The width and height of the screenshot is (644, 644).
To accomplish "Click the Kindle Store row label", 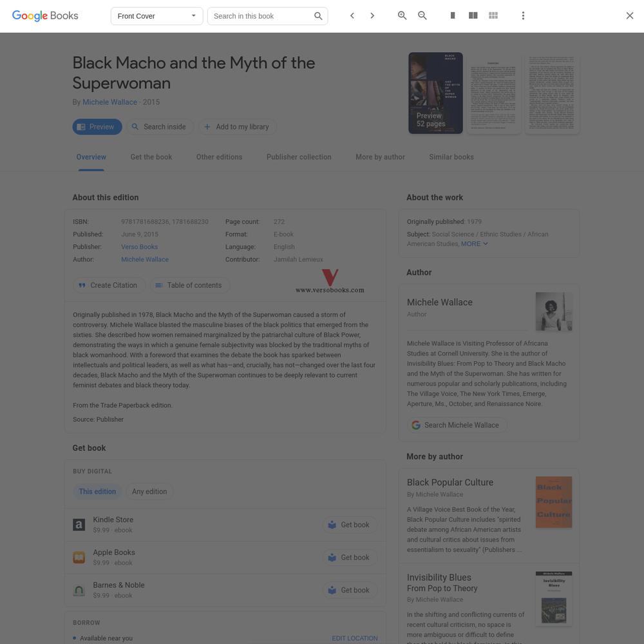I will [113, 520].
